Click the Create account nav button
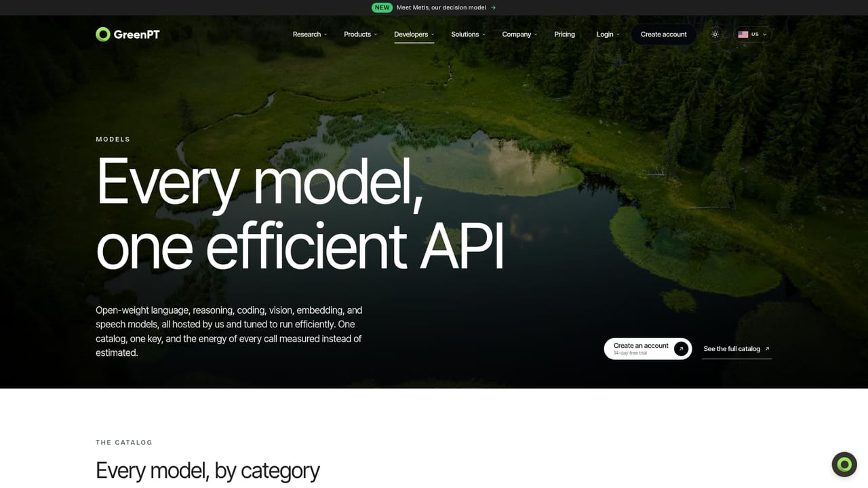868x488 pixels. click(664, 35)
